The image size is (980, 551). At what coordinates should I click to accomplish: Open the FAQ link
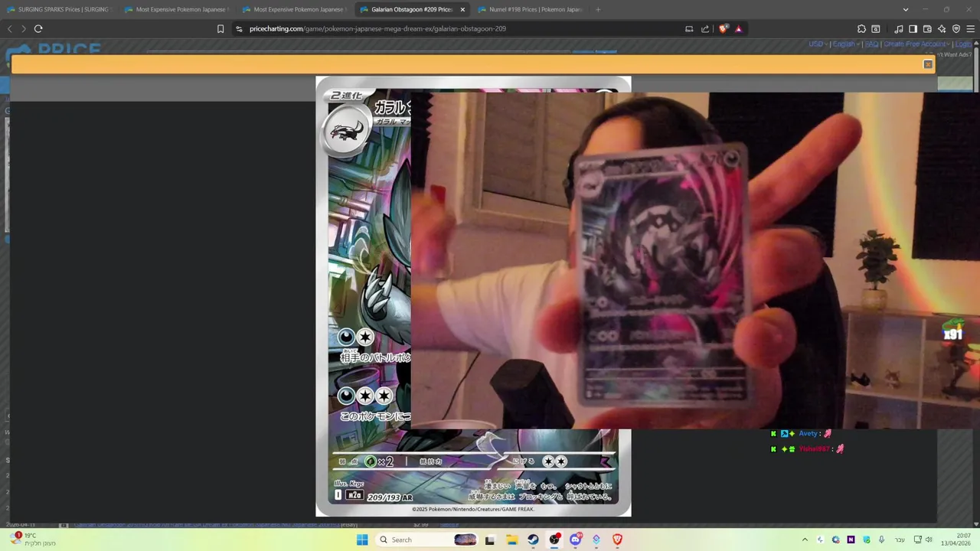(871, 44)
